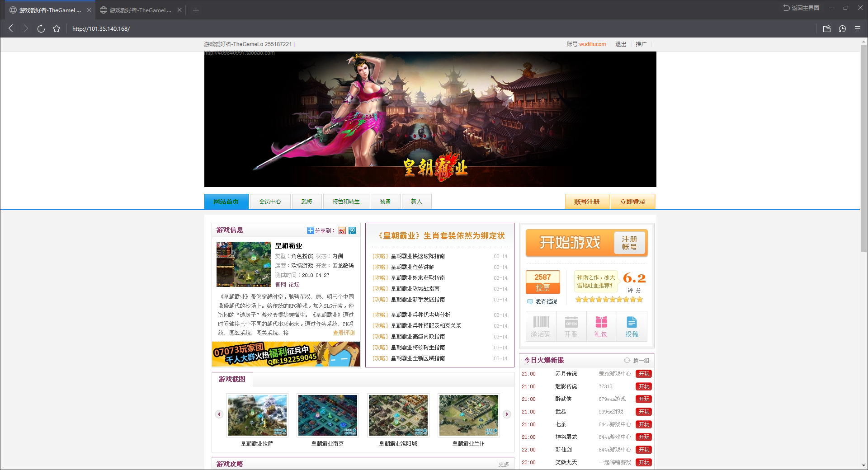Open article 皇朝霸业将领转生指南
The width and height of the screenshot is (868, 470).
click(418, 348)
